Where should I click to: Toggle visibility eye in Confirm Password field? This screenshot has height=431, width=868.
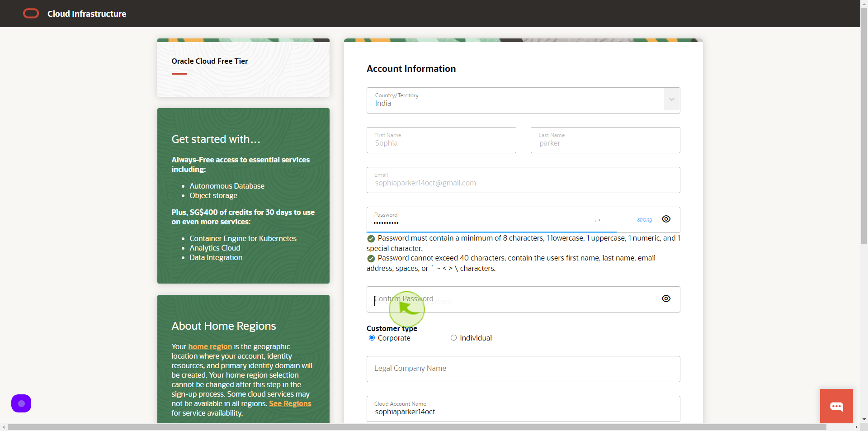pyautogui.click(x=666, y=298)
